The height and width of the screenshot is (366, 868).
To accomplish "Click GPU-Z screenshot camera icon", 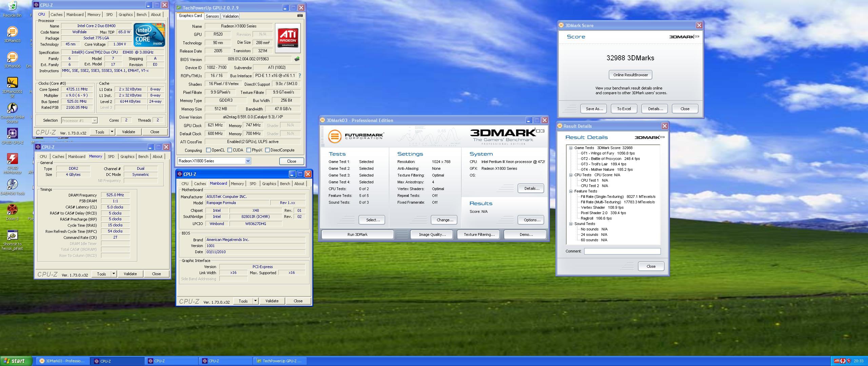I will (x=300, y=16).
